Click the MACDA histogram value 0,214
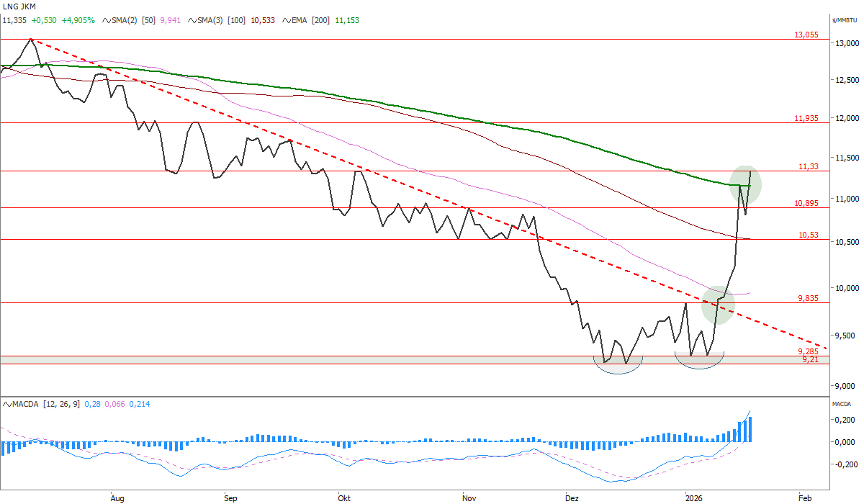 140,405
